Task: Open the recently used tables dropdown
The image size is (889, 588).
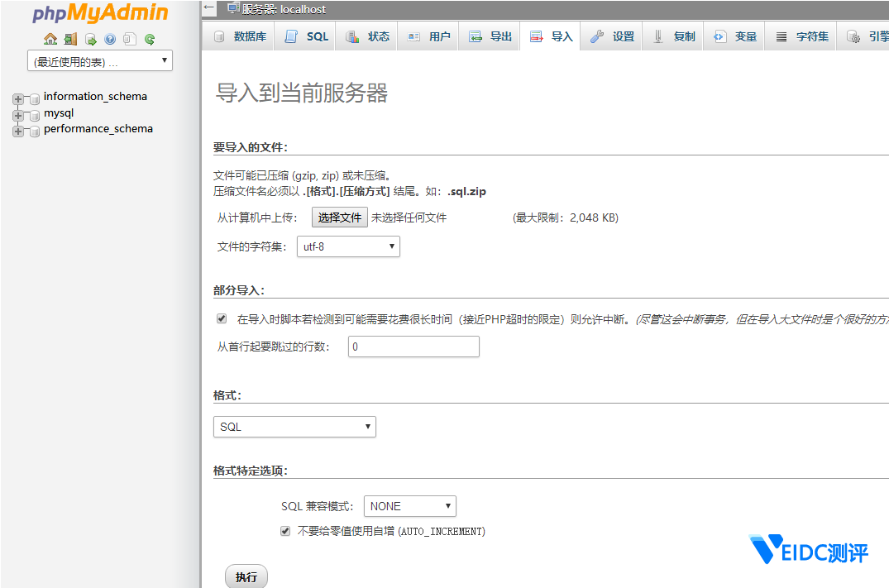Action: pyautogui.click(x=99, y=61)
